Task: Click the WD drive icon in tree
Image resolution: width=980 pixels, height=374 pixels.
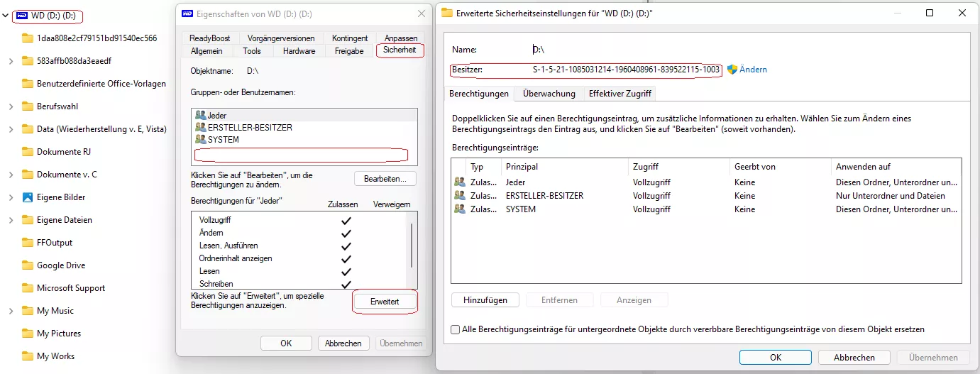Action: pyautogui.click(x=22, y=16)
